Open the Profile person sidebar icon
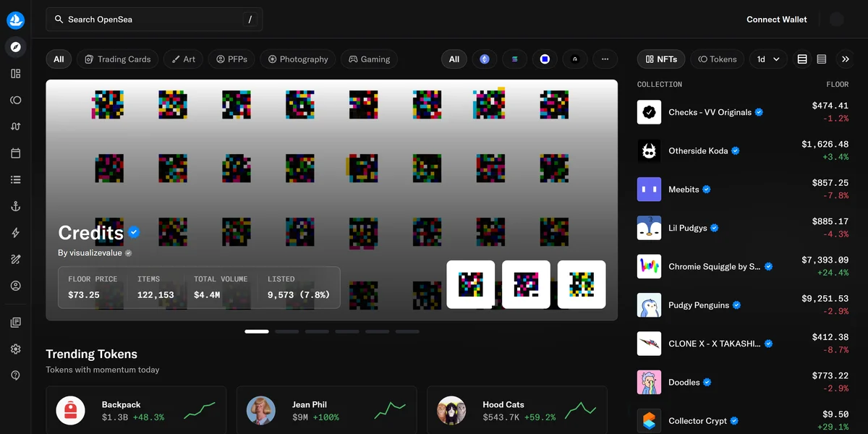 point(16,286)
